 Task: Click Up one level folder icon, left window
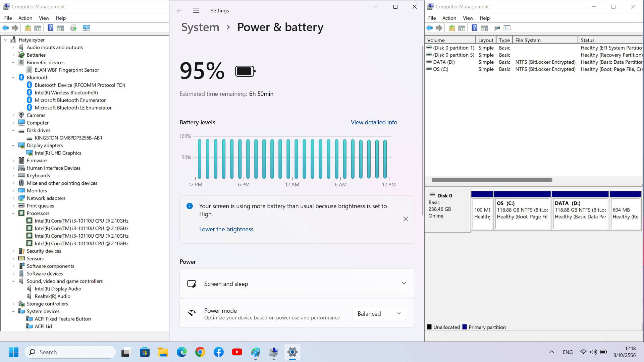28,28
